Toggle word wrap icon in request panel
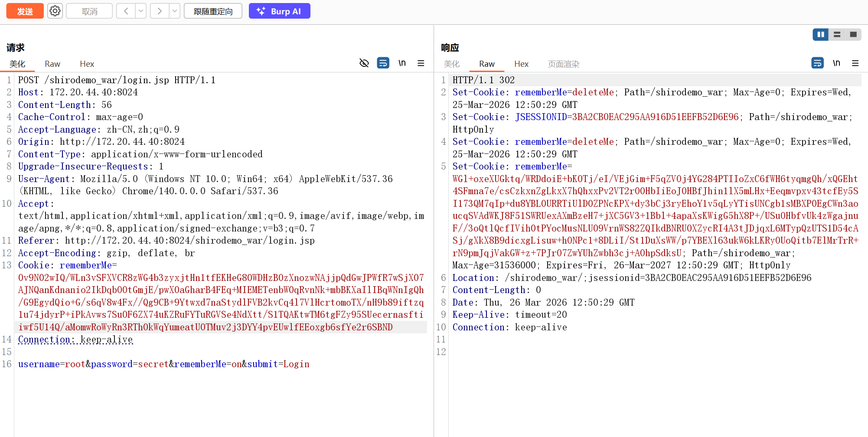 (383, 63)
